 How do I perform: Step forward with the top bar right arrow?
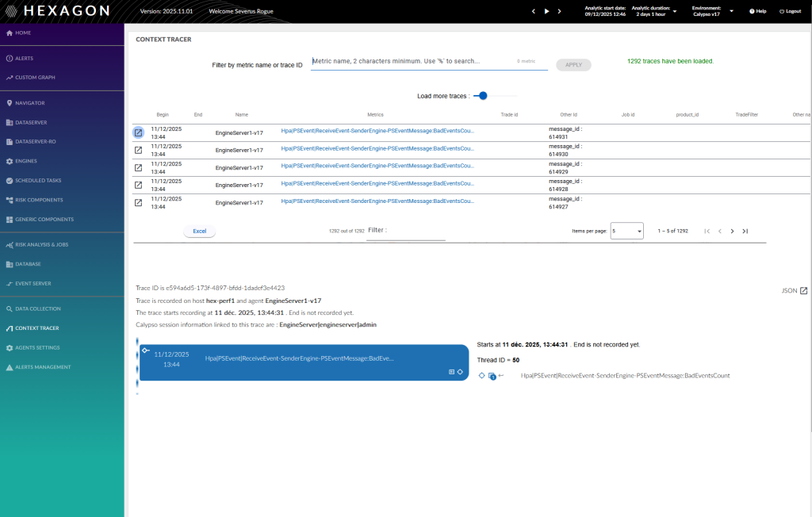[559, 11]
